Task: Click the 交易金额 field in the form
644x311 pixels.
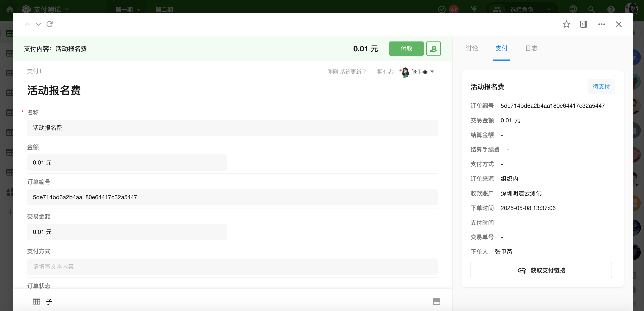Action: 127,232
